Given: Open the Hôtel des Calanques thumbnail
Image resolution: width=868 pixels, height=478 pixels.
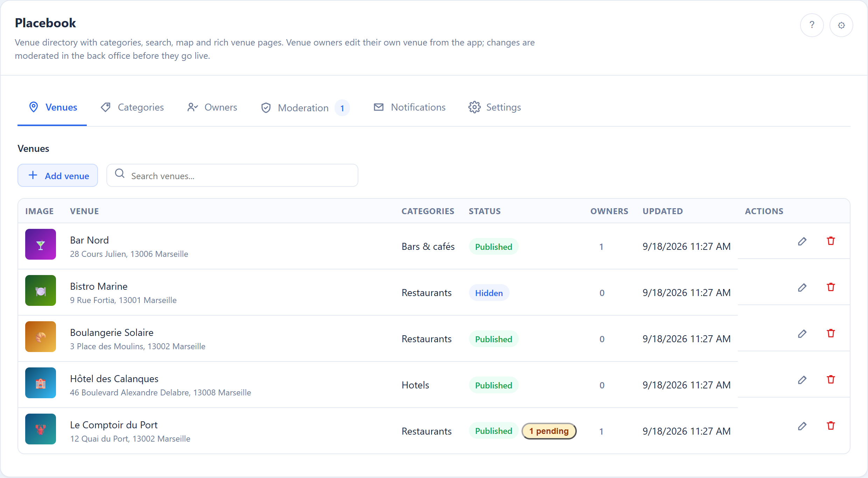Looking at the screenshot, I should click(x=41, y=383).
